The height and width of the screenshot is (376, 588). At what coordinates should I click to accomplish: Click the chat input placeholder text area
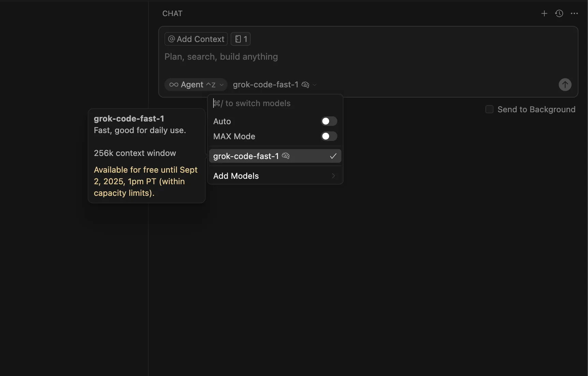coord(221,57)
